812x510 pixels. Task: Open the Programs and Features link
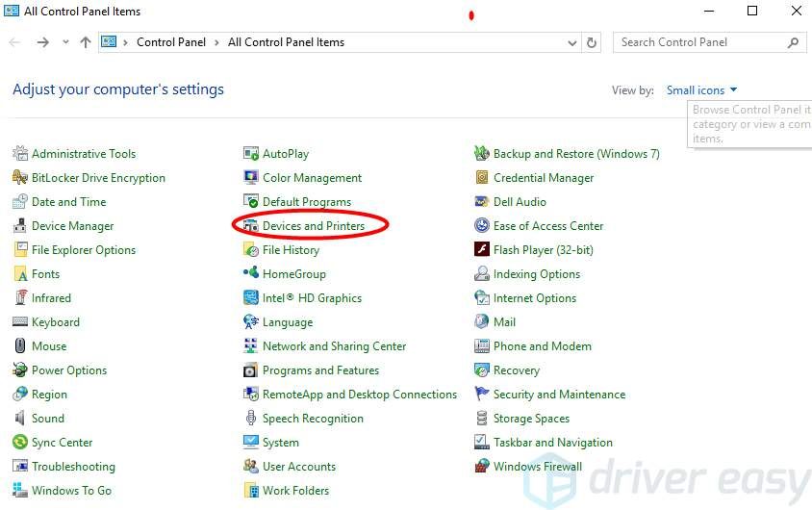pyautogui.click(x=320, y=370)
